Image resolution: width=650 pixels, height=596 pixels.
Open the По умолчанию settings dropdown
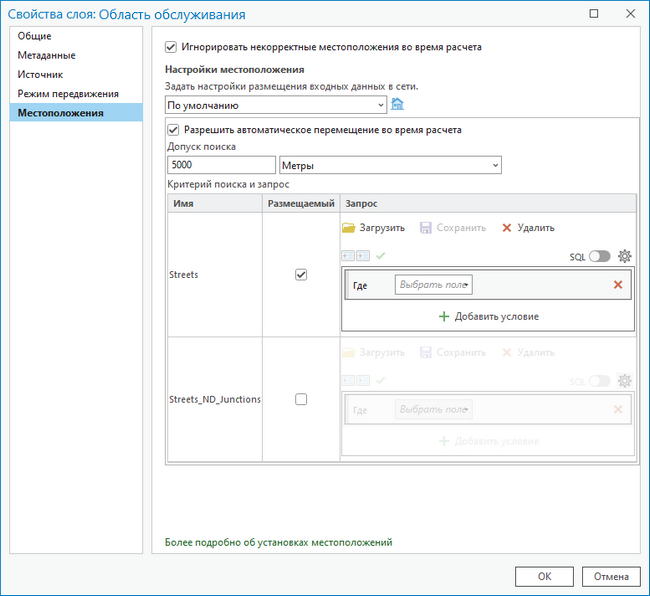(x=276, y=104)
